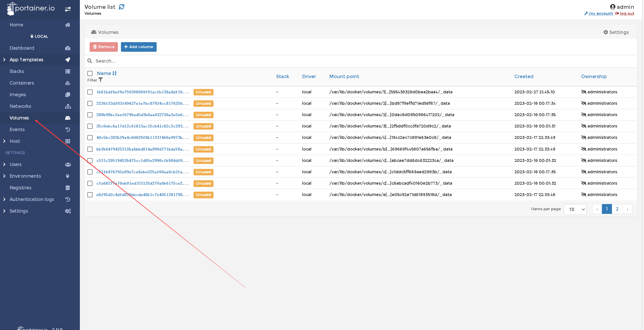This screenshot has height=330, width=644.
Task: Toggle sidebar collapse arrows icon
Action: (x=68, y=9)
